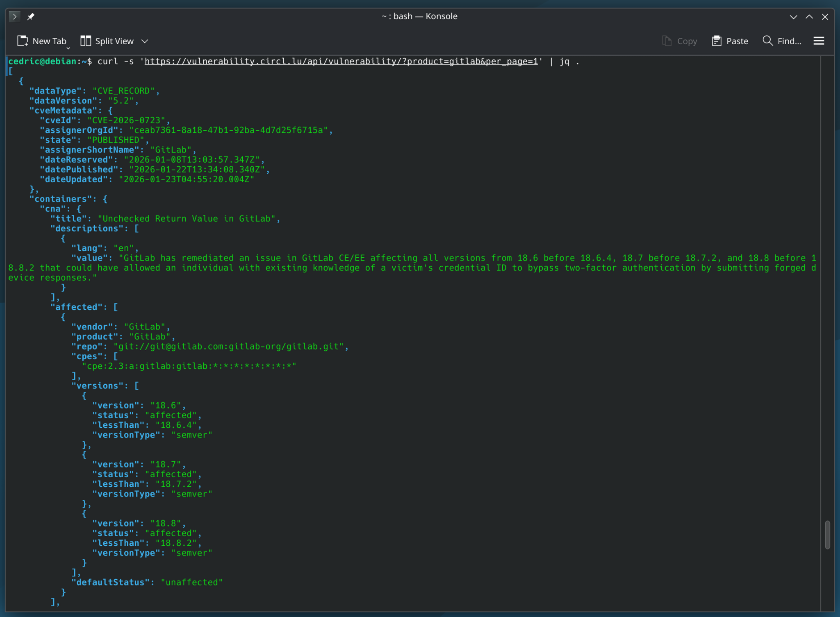
Task: Open the hamburger menu
Action: click(x=819, y=41)
